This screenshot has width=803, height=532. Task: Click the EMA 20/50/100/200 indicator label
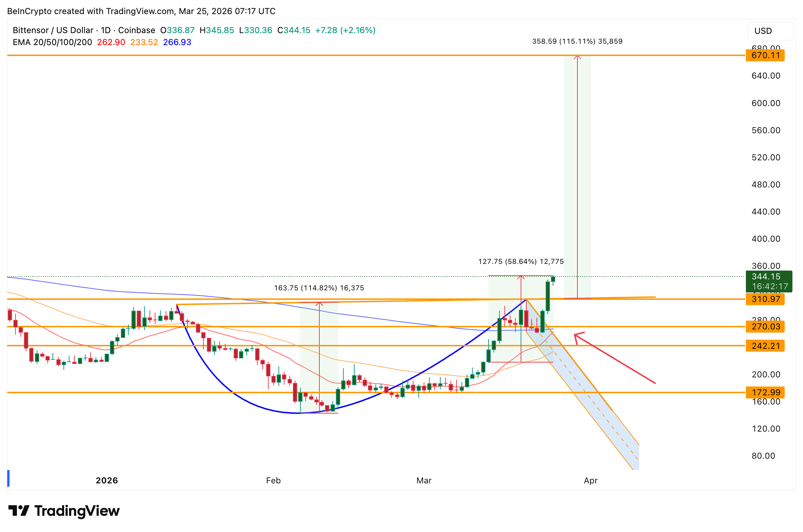[x=52, y=42]
